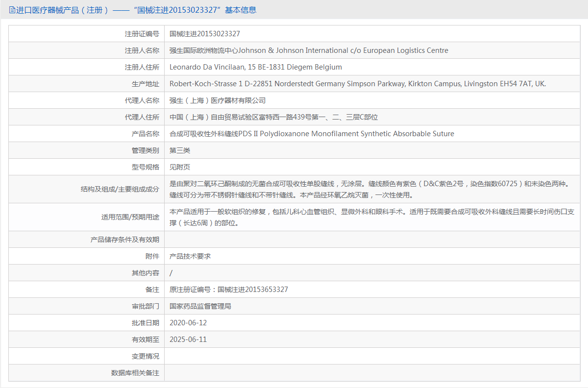
Task: Click the 第三类 management category value
Action: pyautogui.click(x=180, y=150)
